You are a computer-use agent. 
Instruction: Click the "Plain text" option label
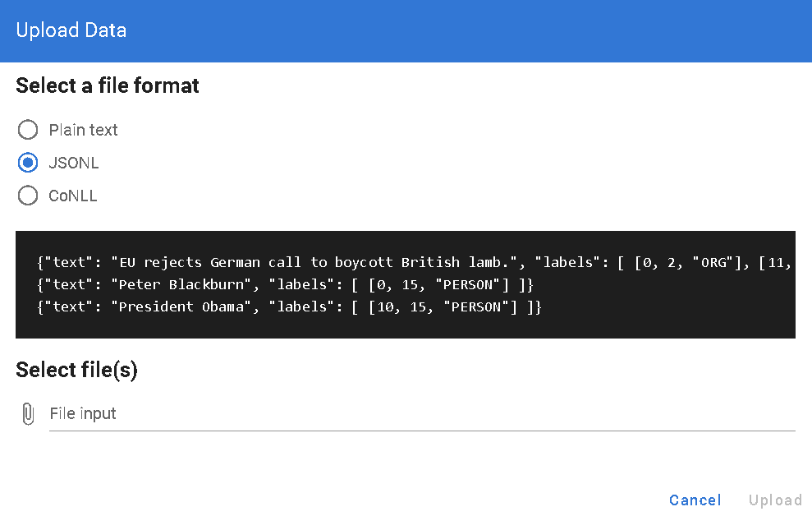coord(83,130)
